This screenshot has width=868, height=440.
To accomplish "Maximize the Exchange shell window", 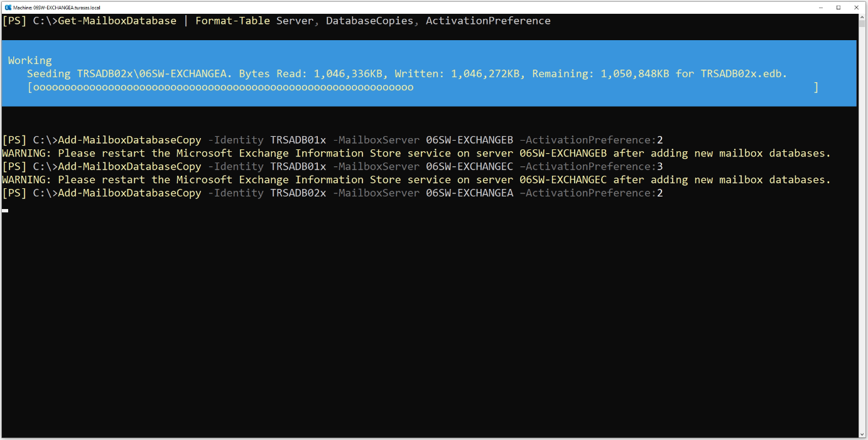I will pos(838,7).
